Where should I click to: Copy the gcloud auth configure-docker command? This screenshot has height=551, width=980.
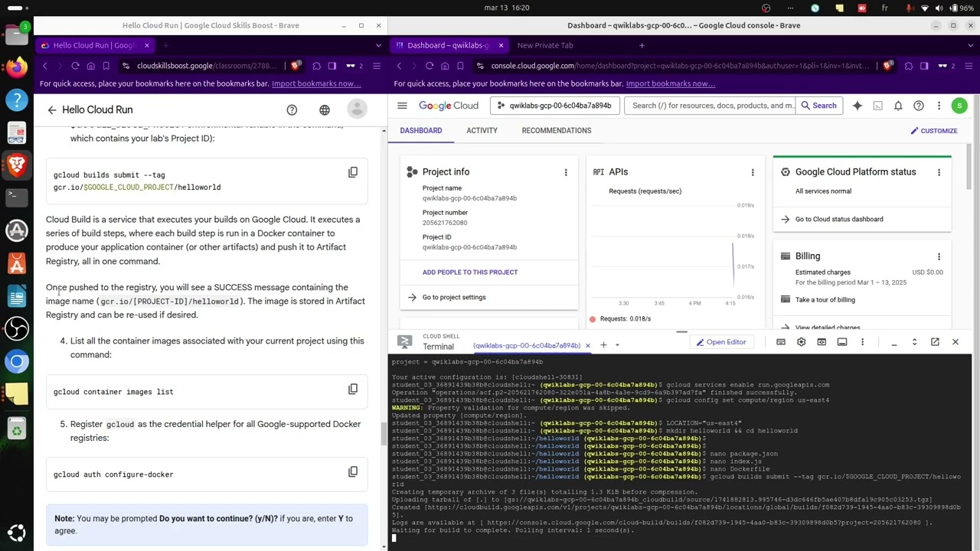(353, 471)
